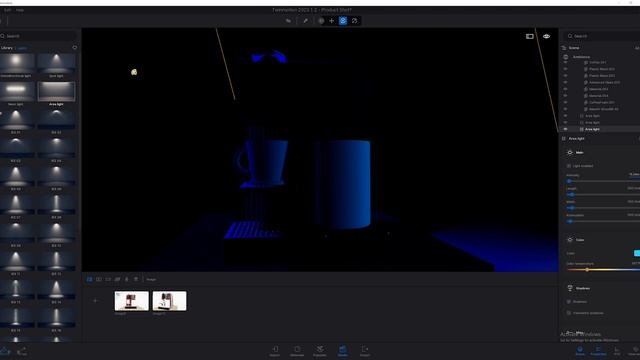Image resolution: width=640 pixels, height=360 pixels.
Task: Hide Advanced Glass 003 via its eye icon
Action: (565, 82)
